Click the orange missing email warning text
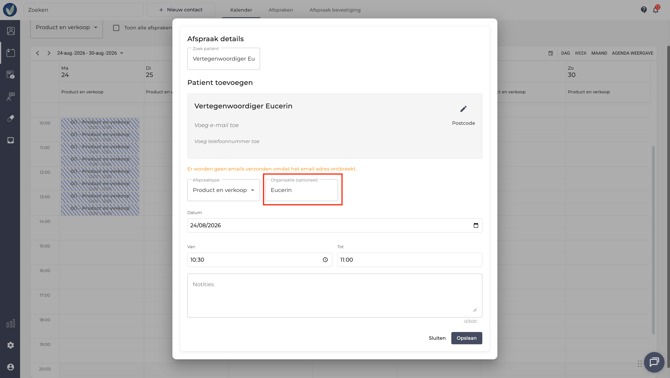Viewport: 670px width, 378px height. click(x=272, y=169)
